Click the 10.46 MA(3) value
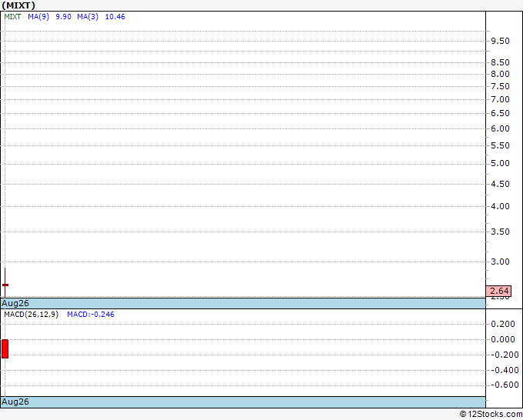 coord(115,17)
